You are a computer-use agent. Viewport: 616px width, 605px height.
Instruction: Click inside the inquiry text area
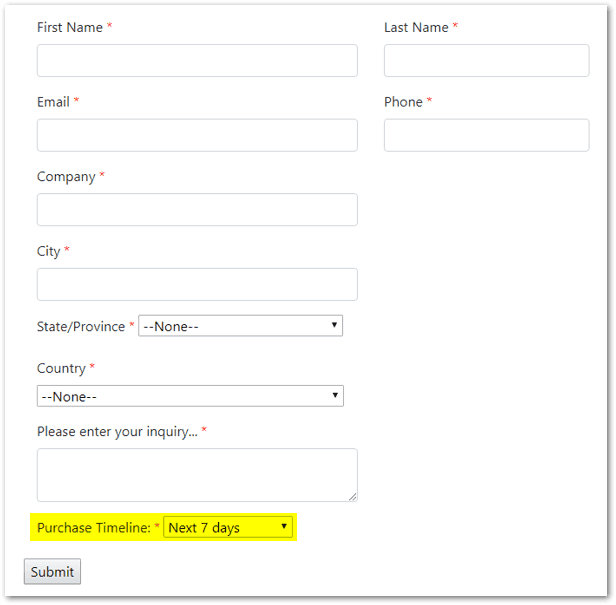pyautogui.click(x=197, y=474)
